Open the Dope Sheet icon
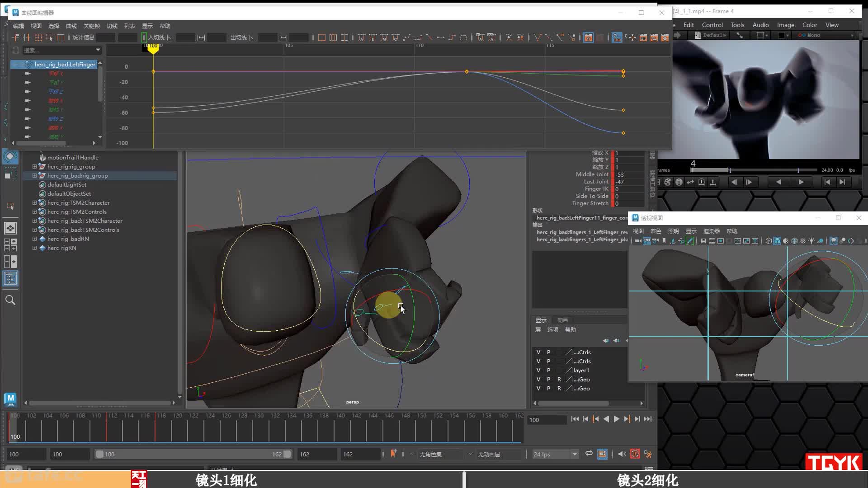Image resolution: width=868 pixels, height=488 pixels. click(x=643, y=38)
